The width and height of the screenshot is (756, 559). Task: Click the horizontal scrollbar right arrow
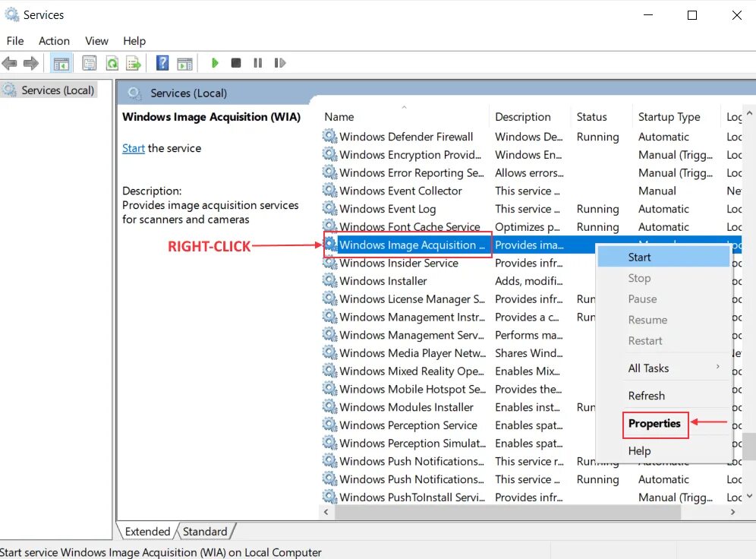click(733, 512)
